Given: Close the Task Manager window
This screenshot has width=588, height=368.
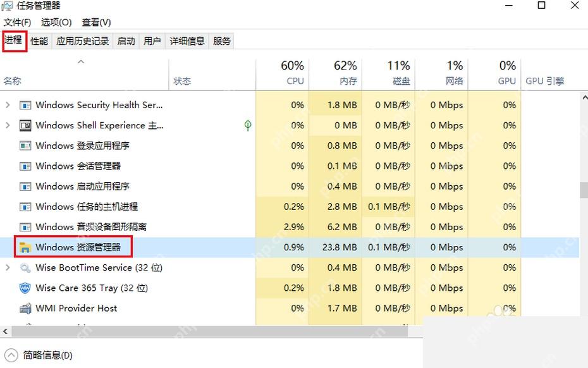Looking at the screenshot, I should (575, 6).
